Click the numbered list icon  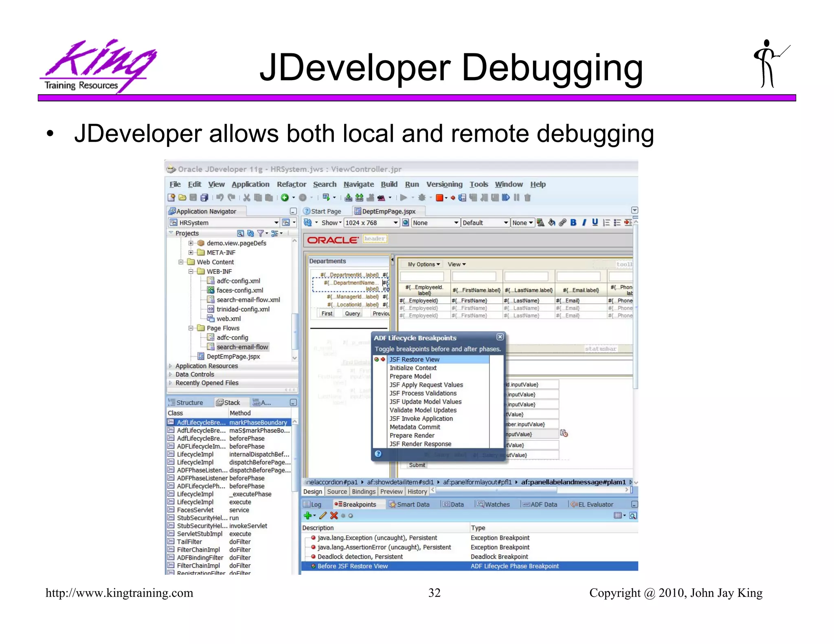pyautogui.click(x=606, y=222)
